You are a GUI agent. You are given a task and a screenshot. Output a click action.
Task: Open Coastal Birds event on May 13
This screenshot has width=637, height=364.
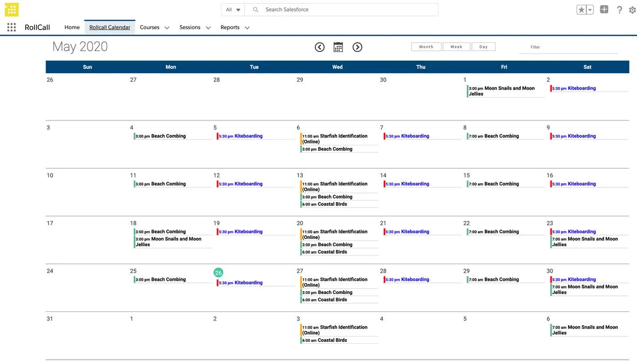pyautogui.click(x=339, y=204)
